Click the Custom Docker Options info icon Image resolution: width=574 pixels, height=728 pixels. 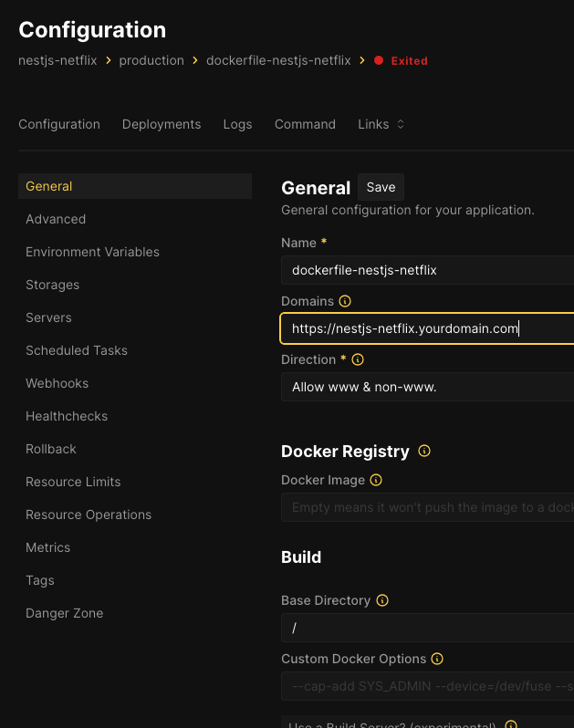[x=438, y=659]
